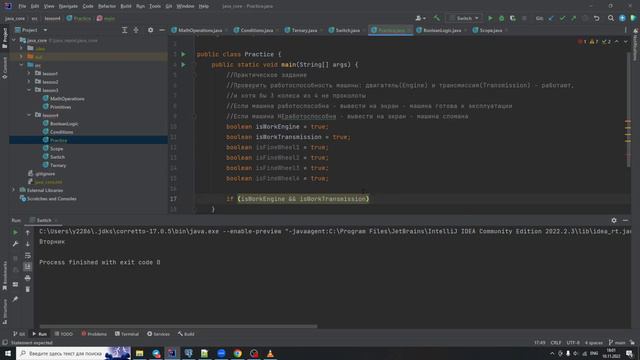Open Run panel settings gear

tap(614, 220)
